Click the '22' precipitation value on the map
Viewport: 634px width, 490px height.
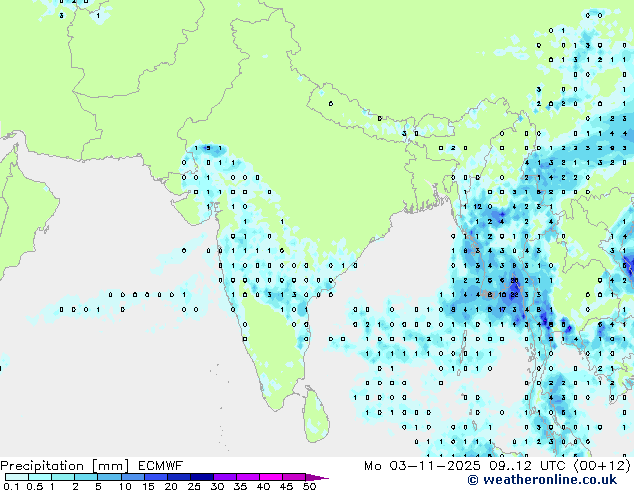514,295
